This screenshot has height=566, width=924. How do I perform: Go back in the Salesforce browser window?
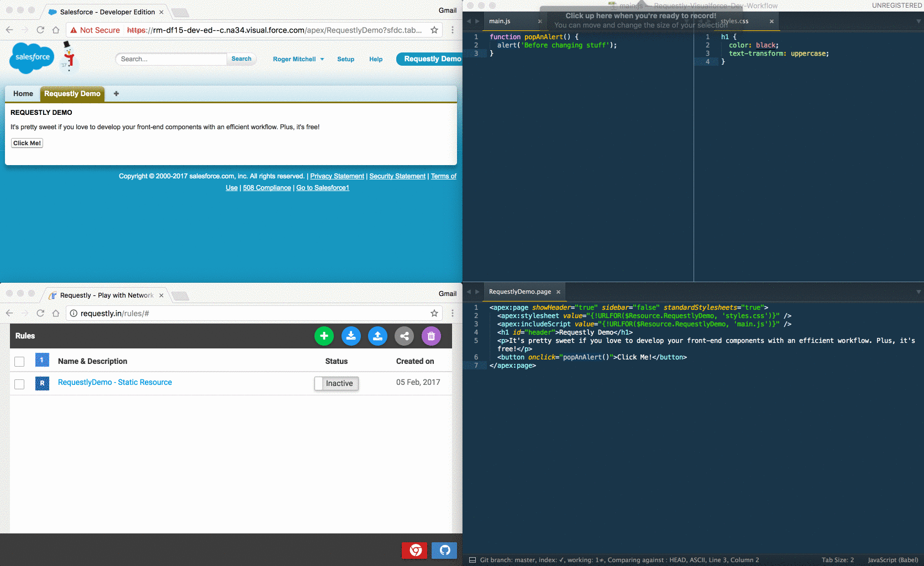coord(9,30)
